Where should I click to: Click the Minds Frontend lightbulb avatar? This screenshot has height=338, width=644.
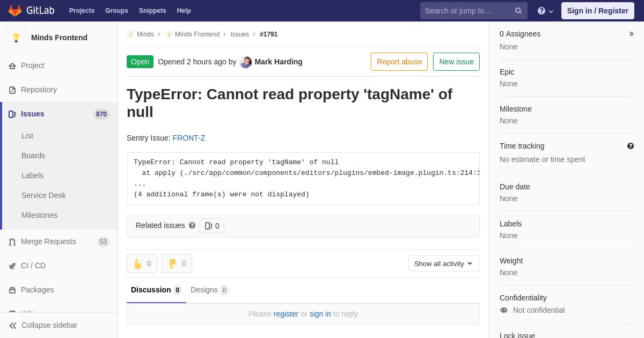coord(16,38)
